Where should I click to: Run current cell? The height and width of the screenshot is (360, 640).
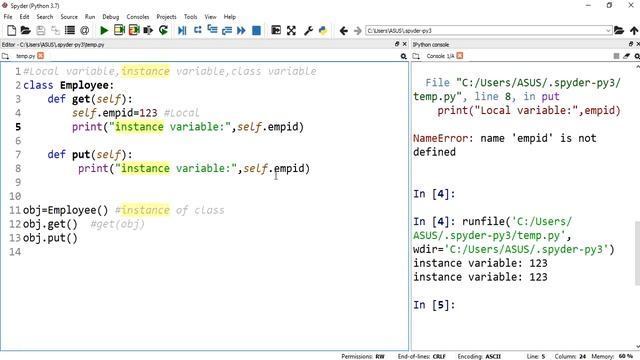coord(119,30)
